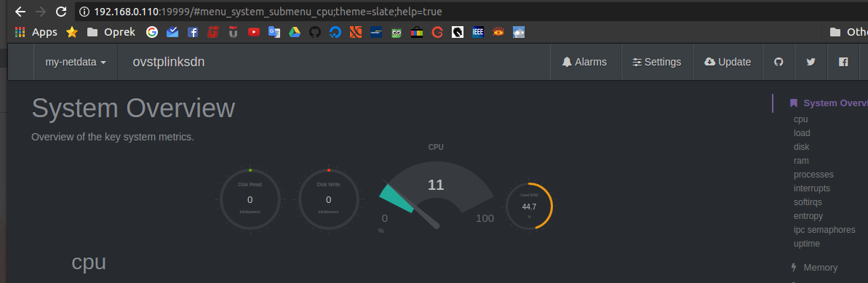Open the colorful shopping bag bookmark
Image resolution: width=868 pixels, height=283 pixels.
(417, 32)
